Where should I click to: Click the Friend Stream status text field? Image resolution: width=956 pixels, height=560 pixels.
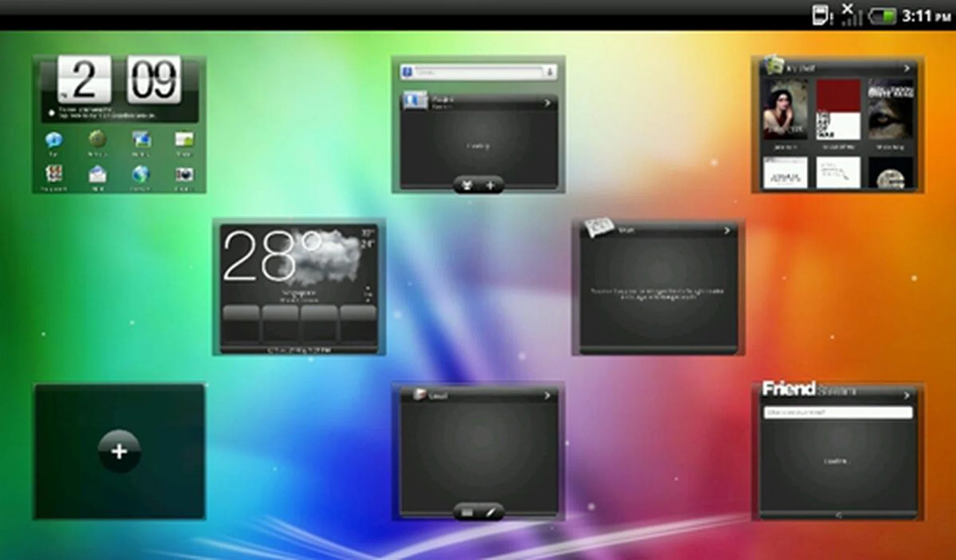tap(838, 413)
